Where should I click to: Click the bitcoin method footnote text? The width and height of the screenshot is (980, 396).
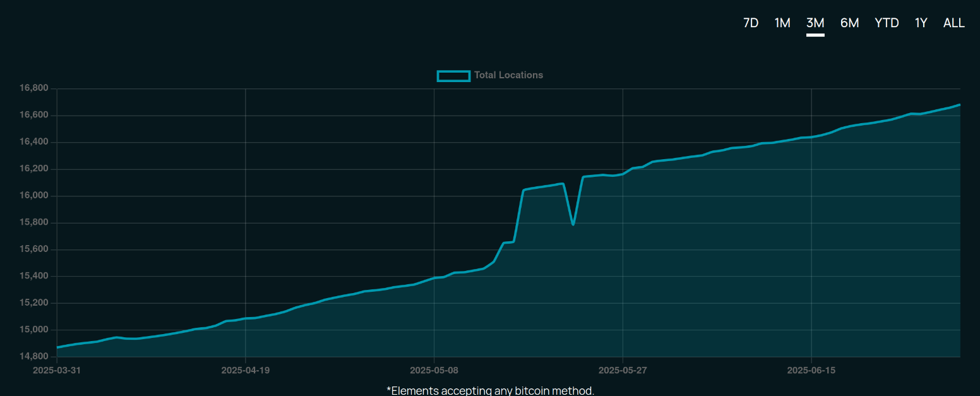[490, 390]
